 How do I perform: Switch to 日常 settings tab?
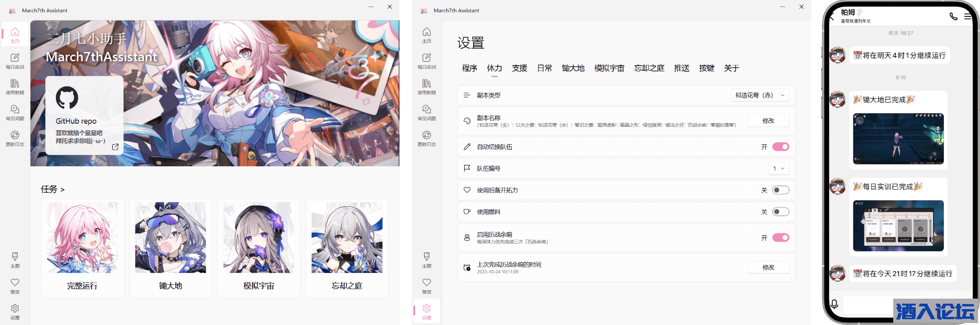pos(545,68)
